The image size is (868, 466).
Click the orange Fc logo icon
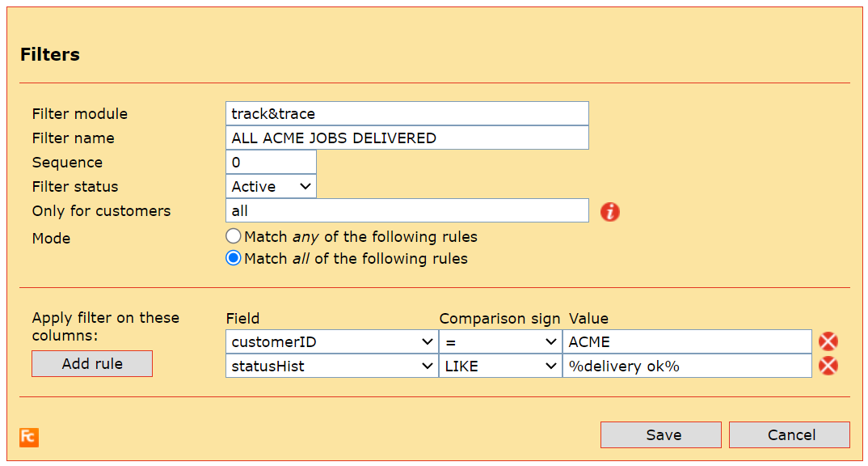pyautogui.click(x=29, y=437)
